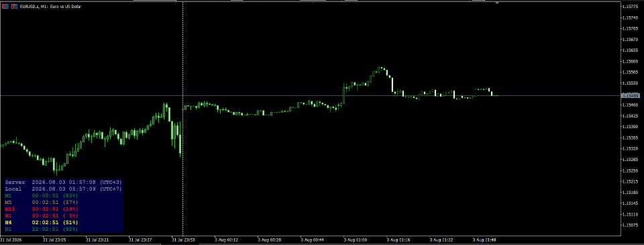Click the '31 Jul 23:05' time axis label
Viewport: 644px width, 245px height.
(x=54, y=239)
